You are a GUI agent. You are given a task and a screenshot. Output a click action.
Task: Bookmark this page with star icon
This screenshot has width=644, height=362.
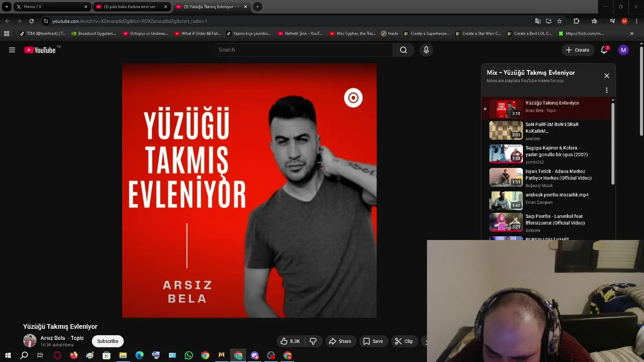[559, 21]
